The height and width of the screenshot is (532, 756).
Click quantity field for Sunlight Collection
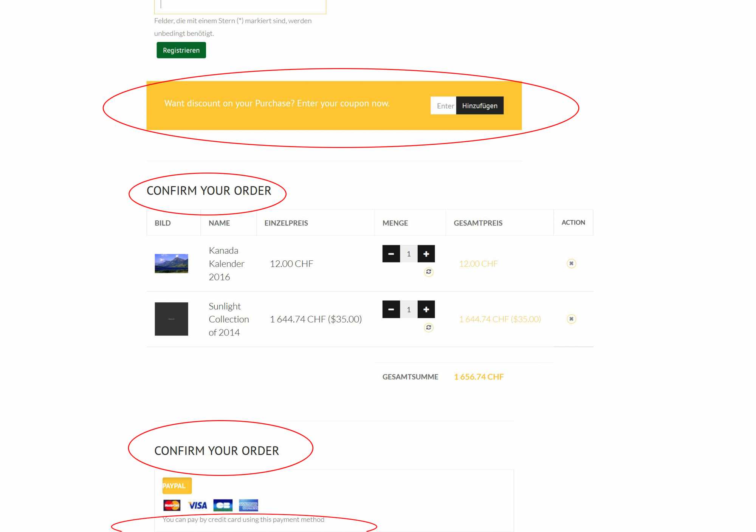tap(409, 309)
